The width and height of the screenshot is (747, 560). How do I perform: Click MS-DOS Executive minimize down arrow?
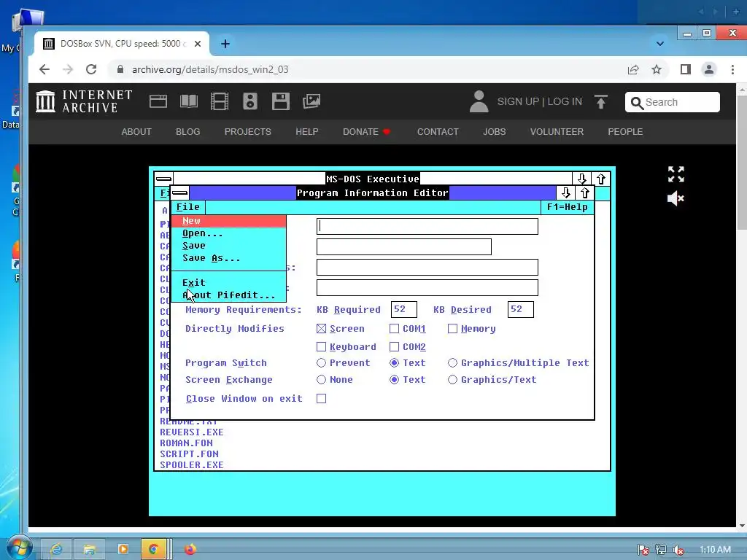(x=581, y=179)
